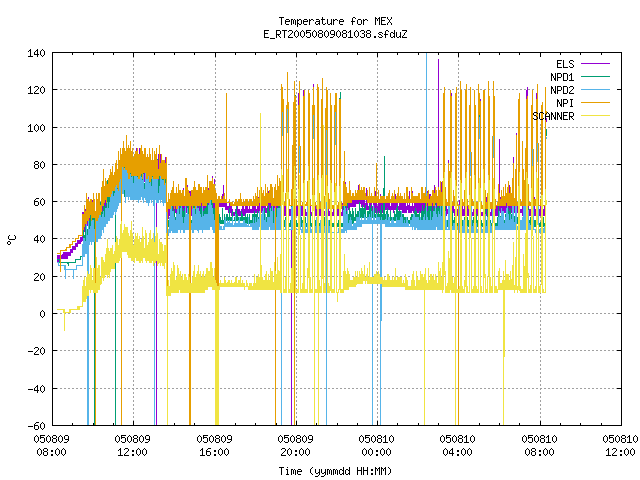Click the 0 y-axis tick label
The height and width of the screenshot is (480, 640).
pos(42,314)
